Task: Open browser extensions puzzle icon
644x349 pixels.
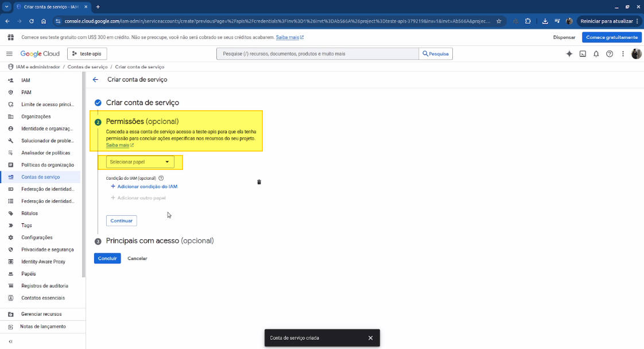Action: coord(527,21)
